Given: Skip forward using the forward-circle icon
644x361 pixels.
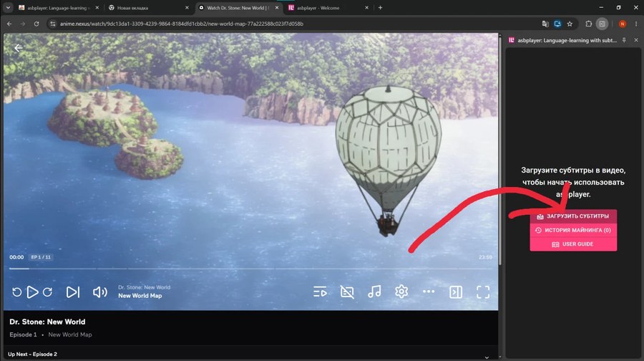Looking at the screenshot, I should (x=48, y=292).
